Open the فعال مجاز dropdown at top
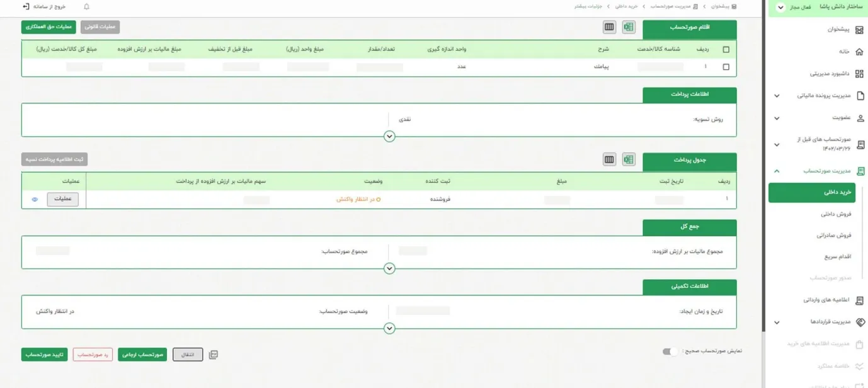The image size is (868, 388). pyautogui.click(x=780, y=8)
